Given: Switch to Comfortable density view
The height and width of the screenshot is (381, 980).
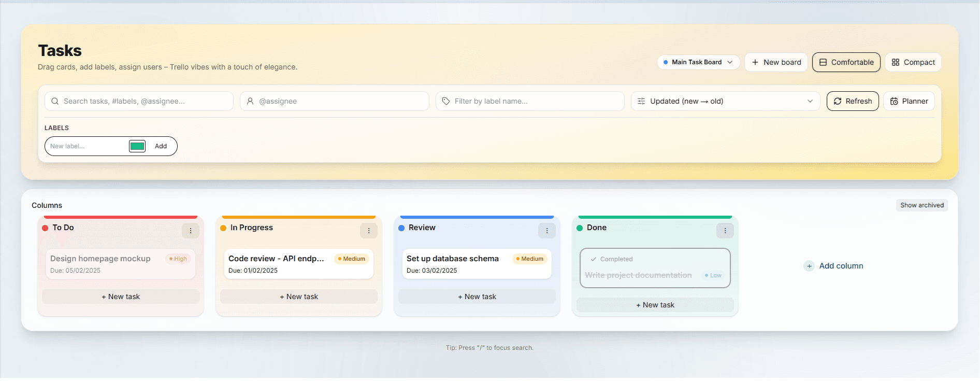Looking at the screenshot, I should tap(846, 62).
